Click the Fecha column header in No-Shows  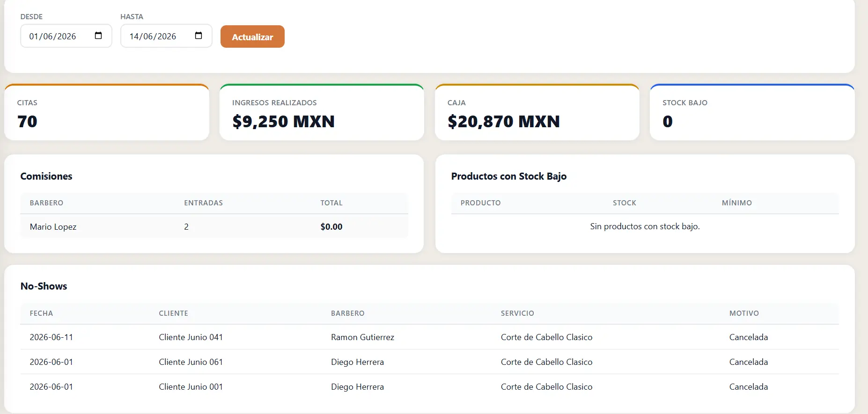click(x=41, y=313)
